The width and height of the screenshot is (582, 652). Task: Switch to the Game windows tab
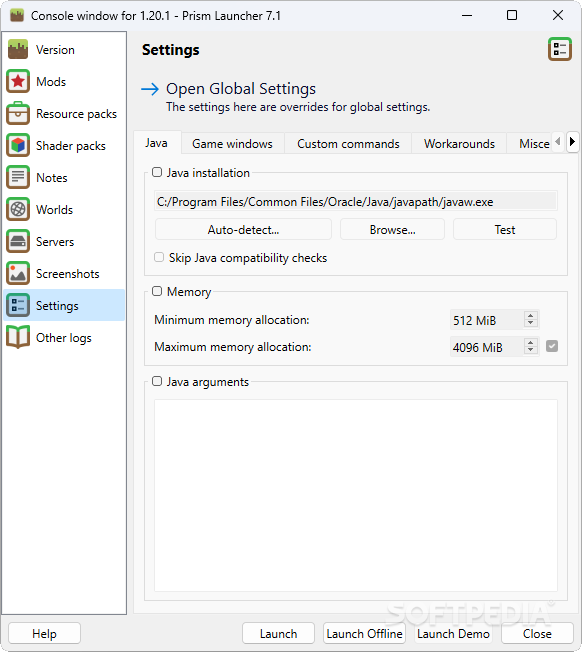[x=232, y=144]
